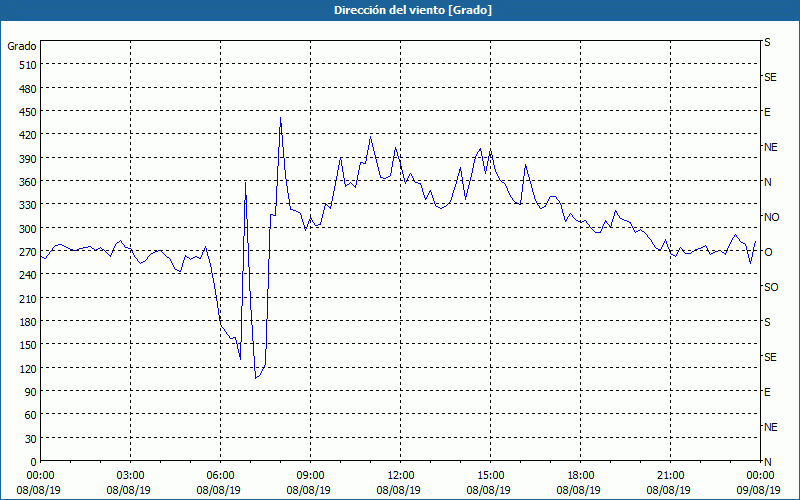800x500 pixels.
Task: Click the 120 degree axis label
Action: (28, 368)
